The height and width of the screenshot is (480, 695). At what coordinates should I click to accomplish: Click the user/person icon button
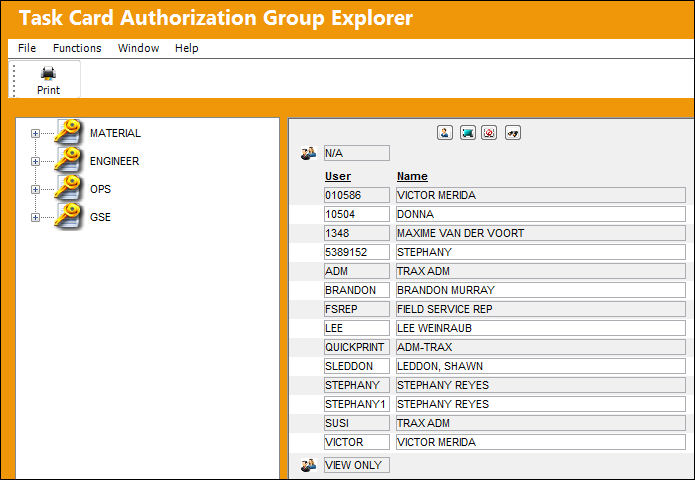445,133
